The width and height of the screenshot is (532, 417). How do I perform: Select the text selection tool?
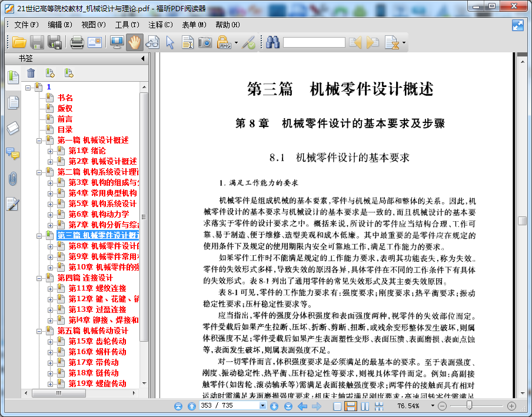pos(187,42)
